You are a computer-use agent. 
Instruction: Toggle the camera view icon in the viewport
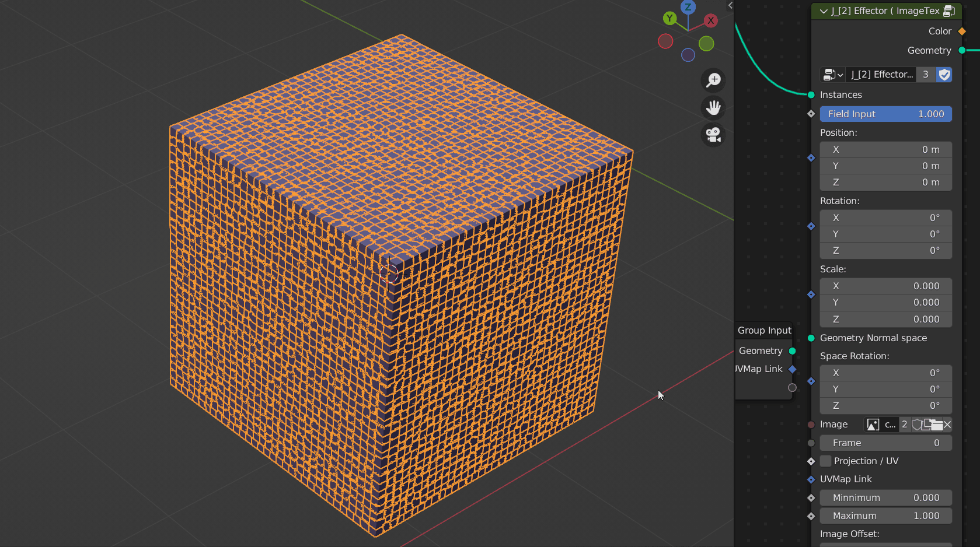pos(713,135)
